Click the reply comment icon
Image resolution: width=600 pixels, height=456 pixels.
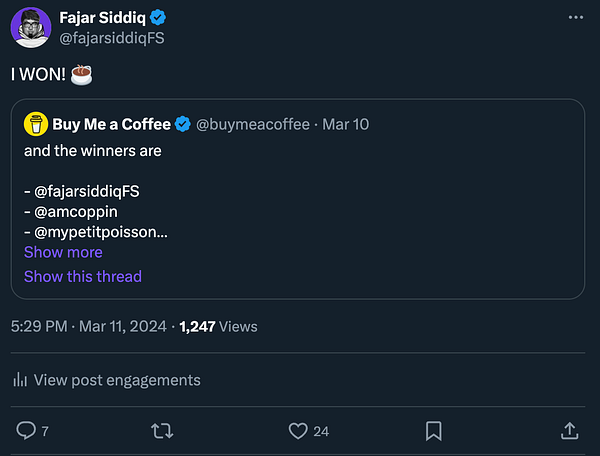(x=27, y=430)
